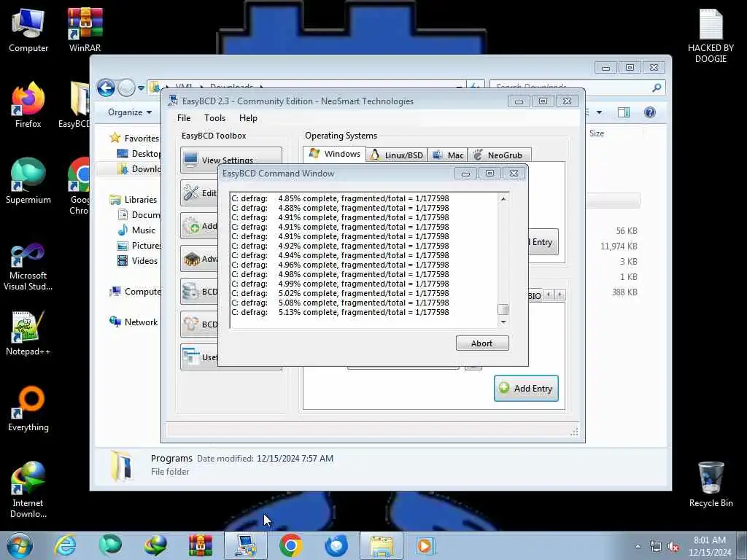Click the Advanced Settings chip icon button

tap(198, 259)
